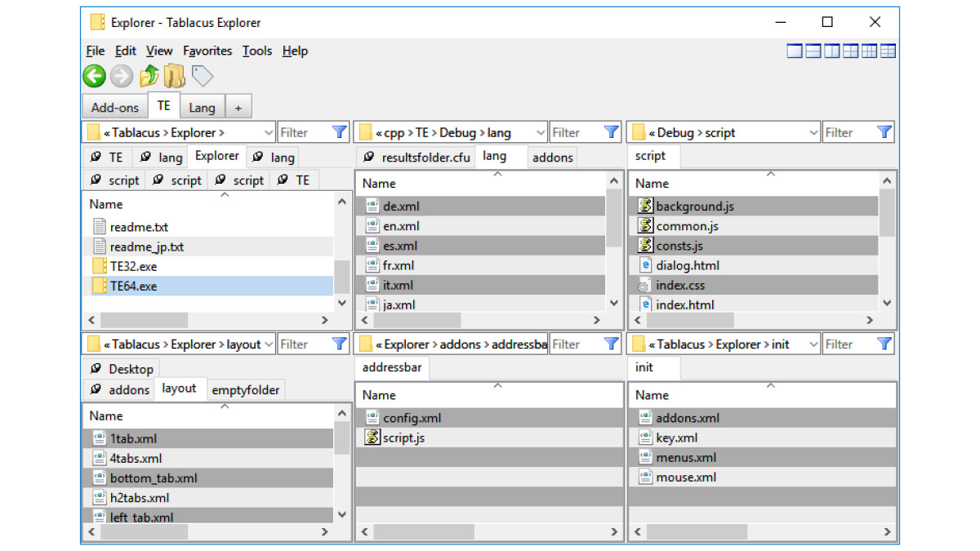Screen dimensions: 980x551
Task: Open the new tab with the plus button
Action: point(238,106)
